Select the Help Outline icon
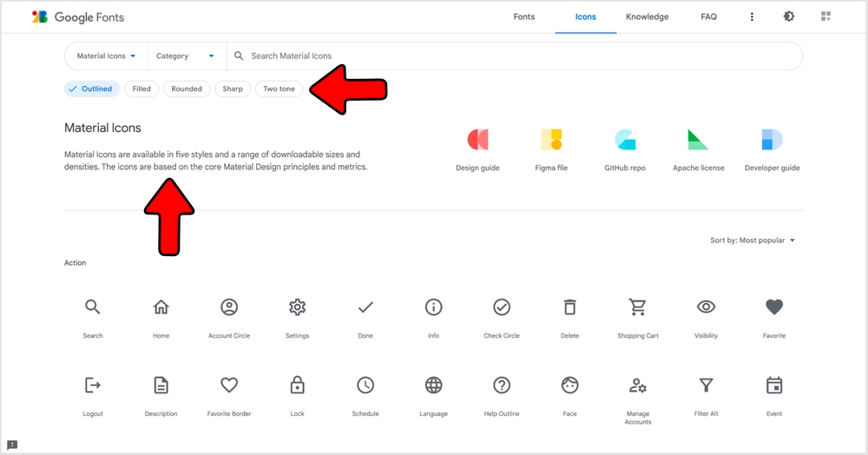Image resolution: width=868 pixels, height=455 pixels. click(502, 385)
